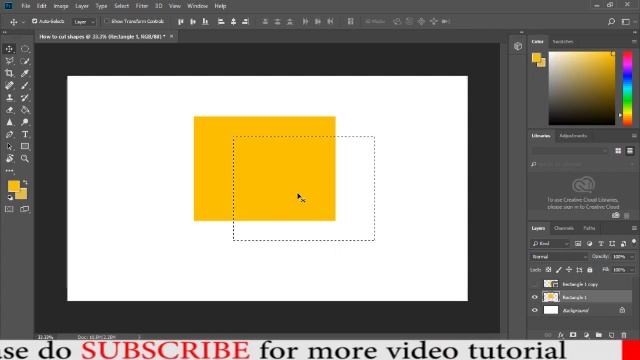Pick a color in the color picker field

[582, 88]
